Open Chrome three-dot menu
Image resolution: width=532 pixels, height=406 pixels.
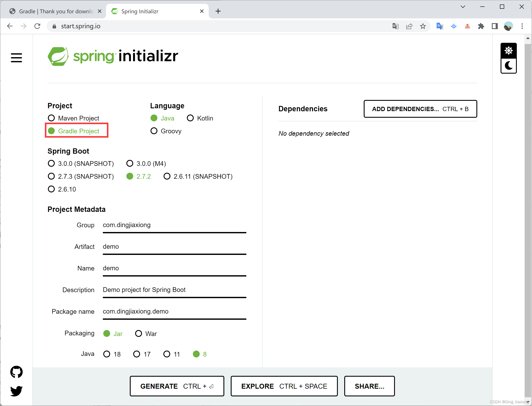tap(522, 26)
